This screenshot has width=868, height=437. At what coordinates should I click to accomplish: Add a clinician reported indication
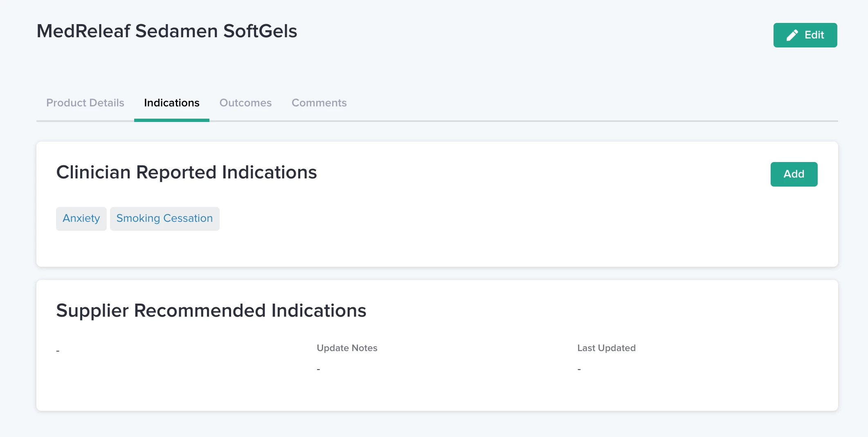tap(794, 174)
